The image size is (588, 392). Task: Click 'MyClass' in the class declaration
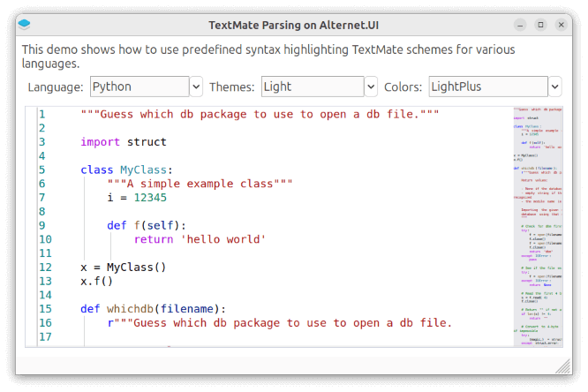[143, 170]
